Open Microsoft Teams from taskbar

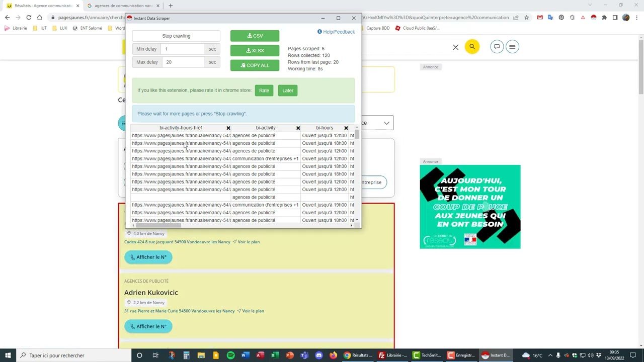click(304, 355)
